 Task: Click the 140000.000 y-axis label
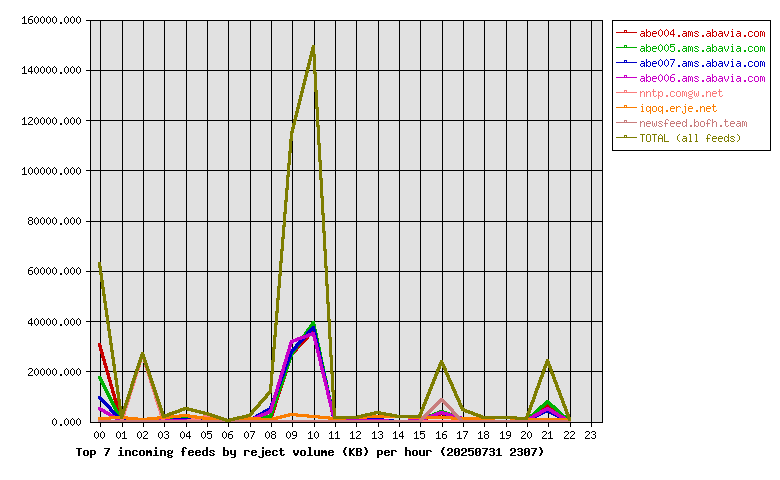(51, 71)
